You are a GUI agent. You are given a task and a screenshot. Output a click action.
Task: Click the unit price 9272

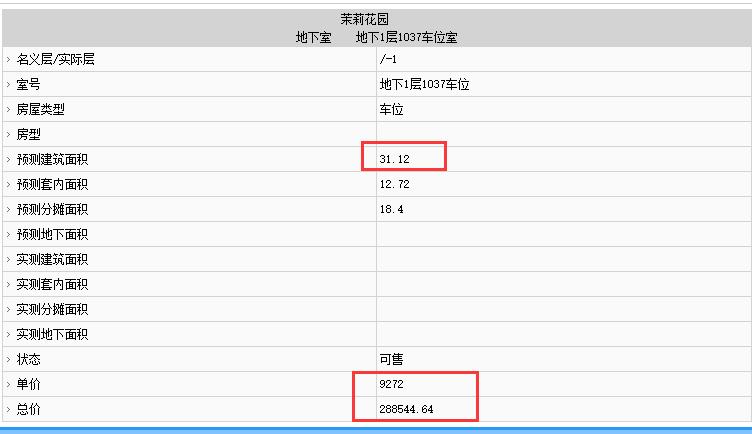pyautogui.click(x=391, y=384)
